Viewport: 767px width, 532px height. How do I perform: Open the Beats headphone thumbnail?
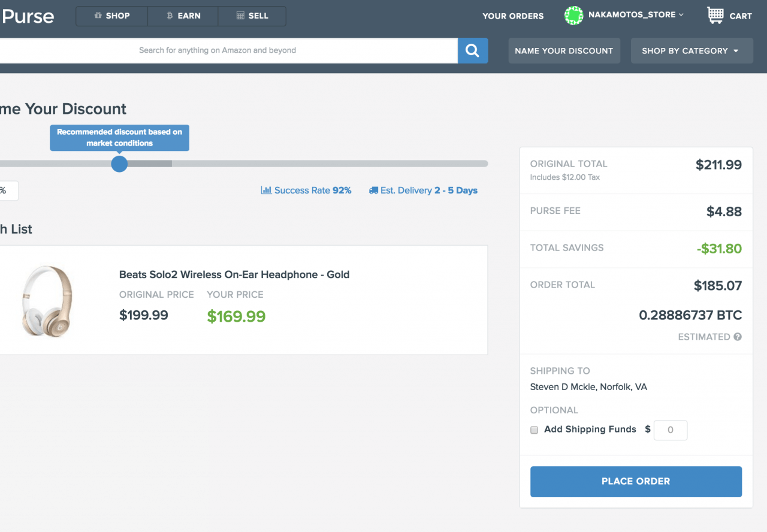(x=47, y=300)
